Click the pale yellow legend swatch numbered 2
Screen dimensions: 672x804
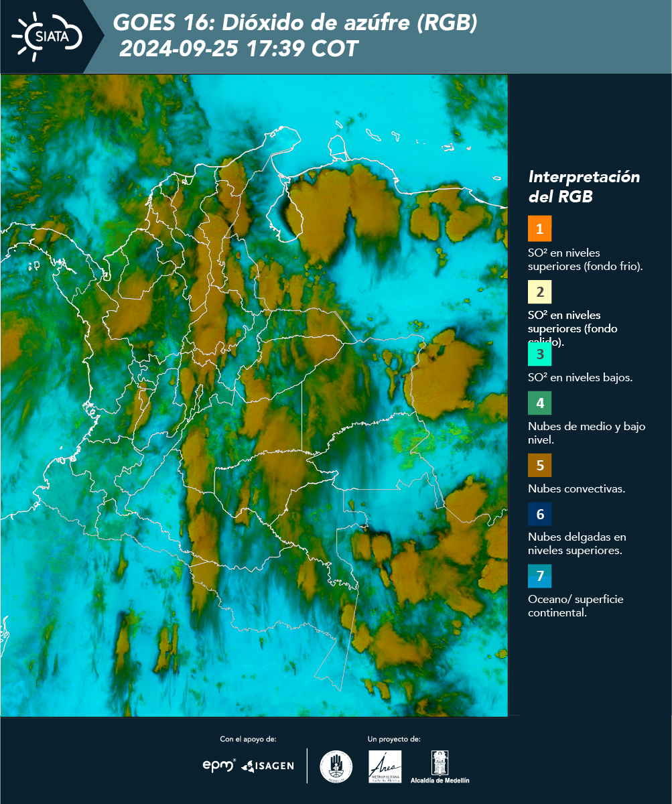coord(539,292)
